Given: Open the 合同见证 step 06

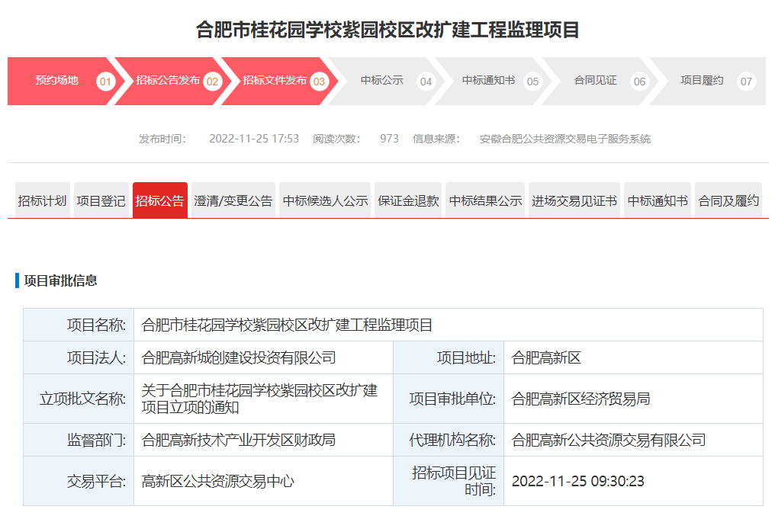Looking at the screenshot, I should point(599,81).
